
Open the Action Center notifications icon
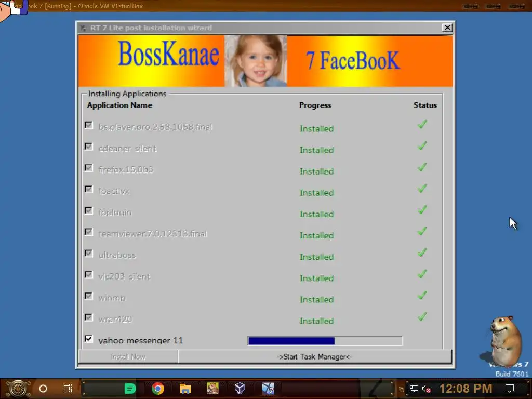click(x=510, y=389)
